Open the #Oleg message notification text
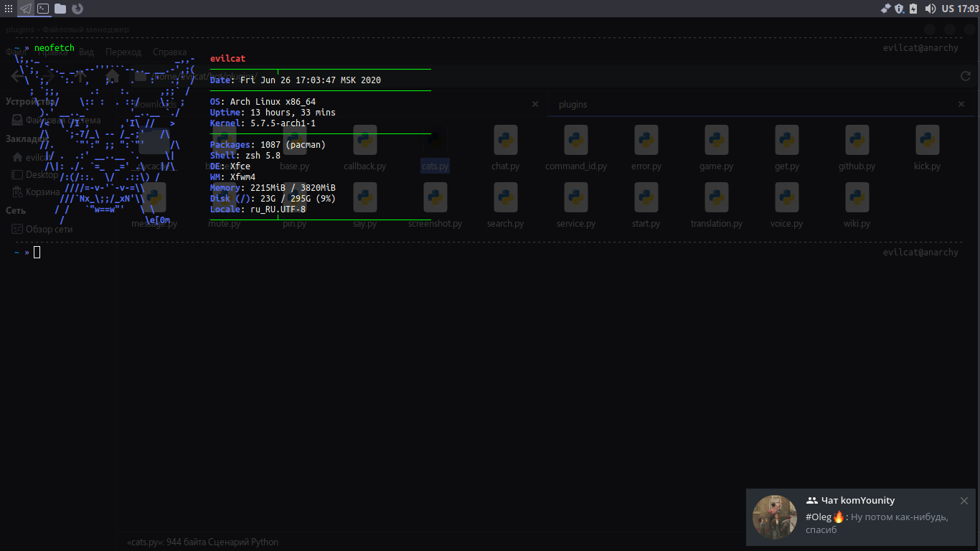Screen dimensions: 980x551 pos(877,523)
